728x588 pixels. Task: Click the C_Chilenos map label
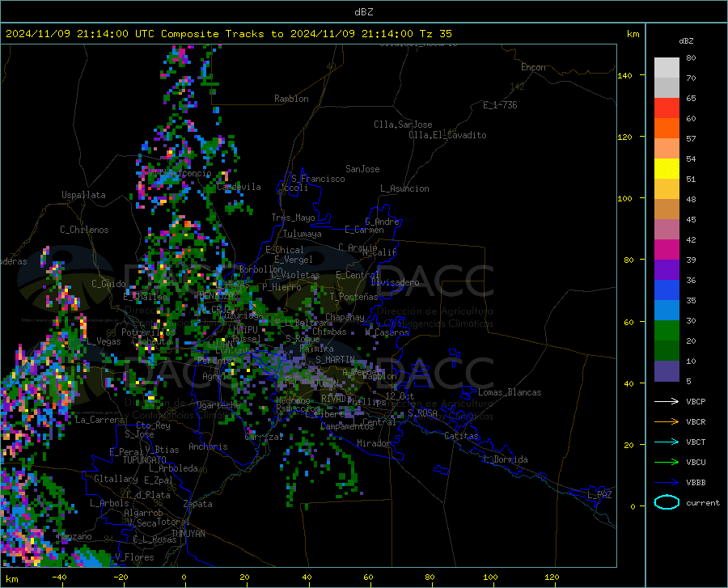(x=84, y=230)
